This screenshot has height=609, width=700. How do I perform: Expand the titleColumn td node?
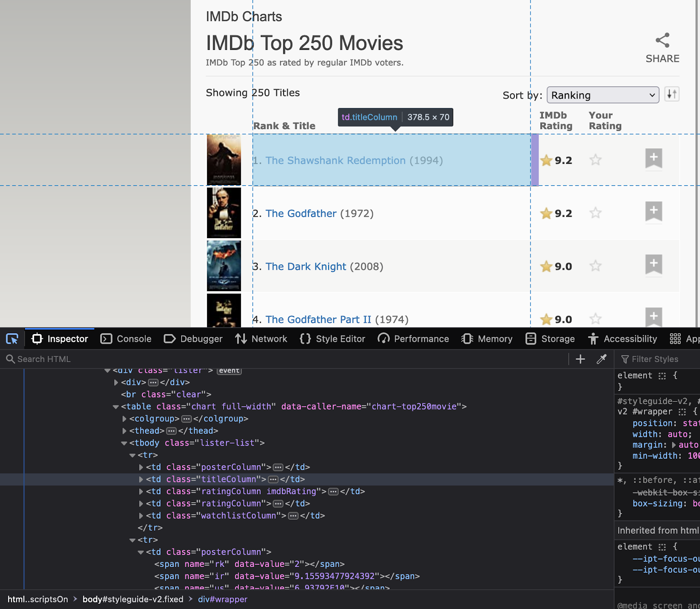(141, 479)
